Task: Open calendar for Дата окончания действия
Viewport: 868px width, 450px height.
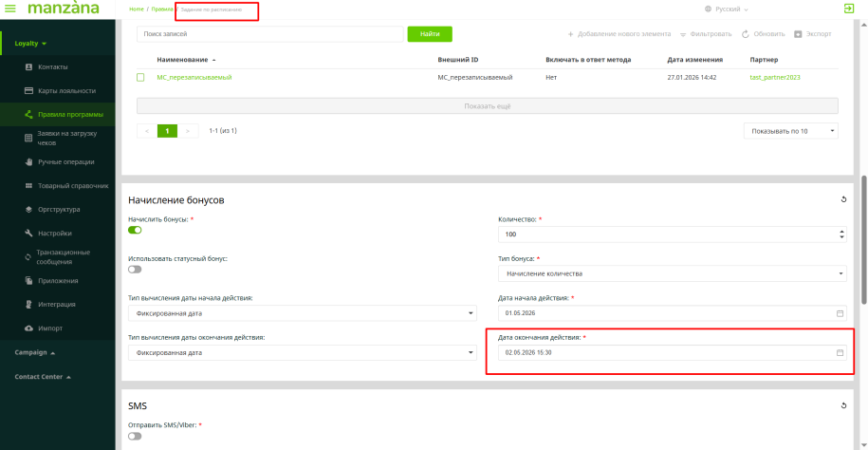Action: coord(840,353)
